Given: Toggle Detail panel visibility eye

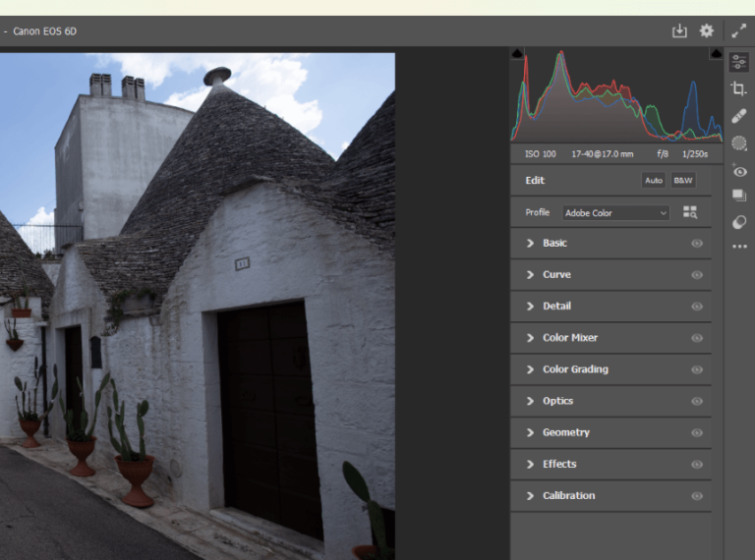Looking at the screenshot, I should tap(697, 307).
